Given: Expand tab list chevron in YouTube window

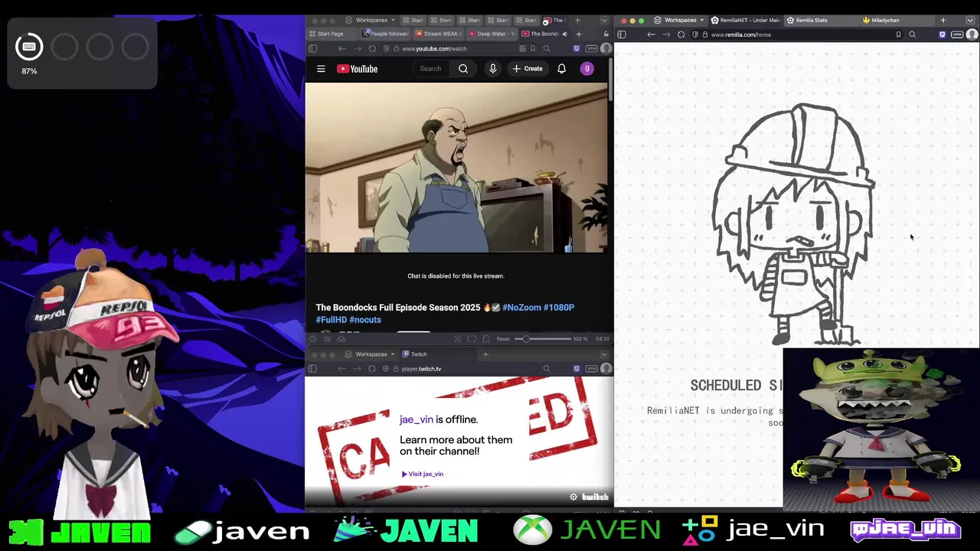Looking at the screenshot, I should point(604,20).
